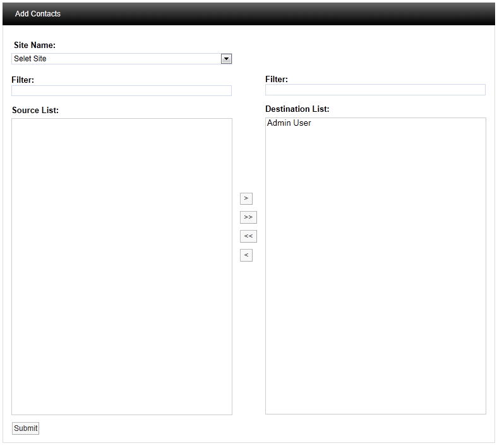Viewport: 497px width, 448px height.
Task: Focus the Source List filter input
Action: click(x=121, y=91)
